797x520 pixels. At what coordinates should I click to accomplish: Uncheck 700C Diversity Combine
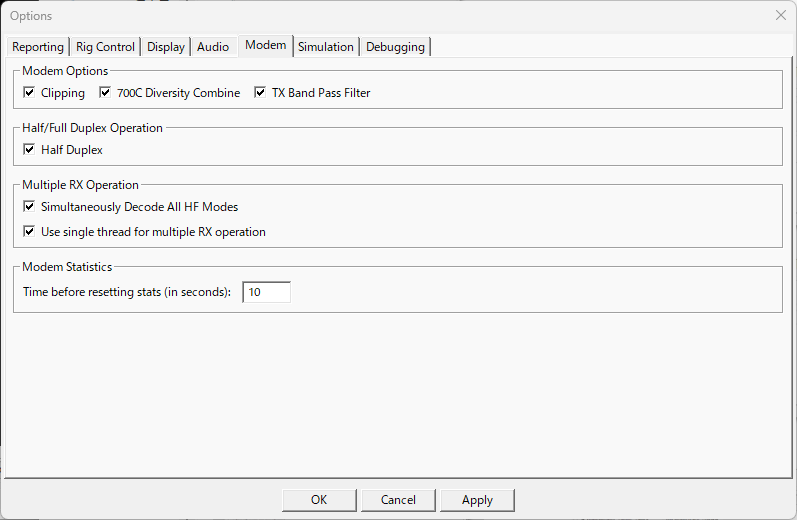pyautogui.click(x=105, y=93)
